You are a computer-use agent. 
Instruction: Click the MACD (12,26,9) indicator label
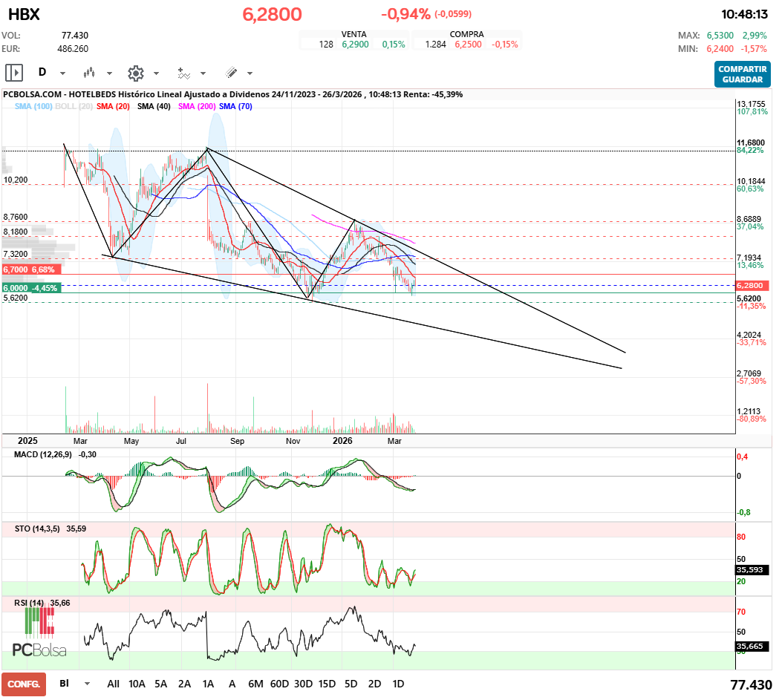click(x=43, y=454)
